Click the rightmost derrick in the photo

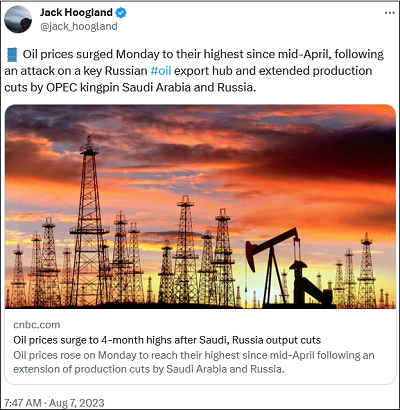366,270
